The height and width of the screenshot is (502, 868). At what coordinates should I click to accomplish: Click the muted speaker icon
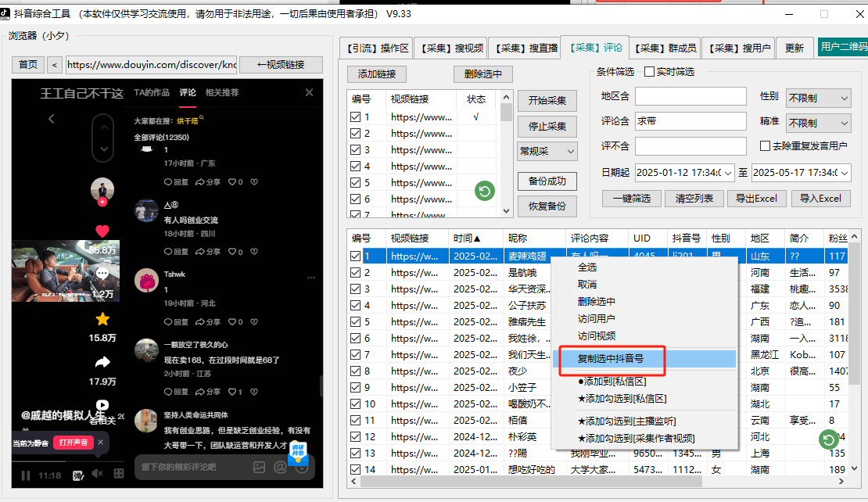[x=98, y=474]
